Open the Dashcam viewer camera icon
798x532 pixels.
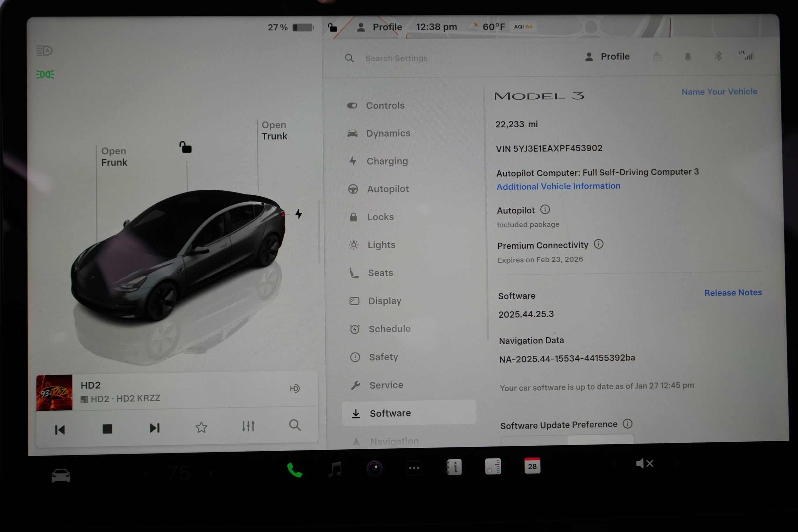(x=374, y=468)
